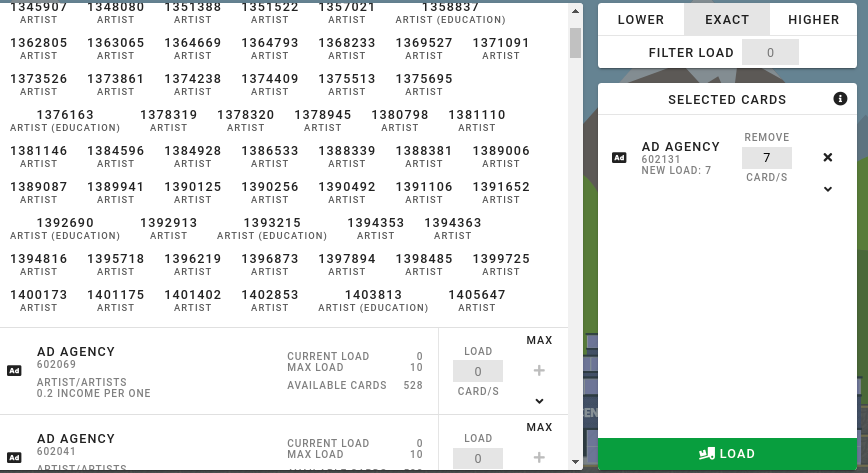Click the scrollbar up arrow
Viewport: 868px width, 473px height.
coord(576,11)
